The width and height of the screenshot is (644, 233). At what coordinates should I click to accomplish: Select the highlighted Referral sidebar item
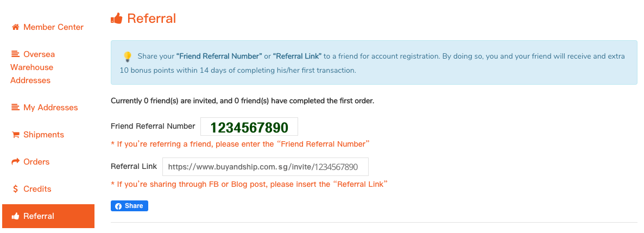48,216
